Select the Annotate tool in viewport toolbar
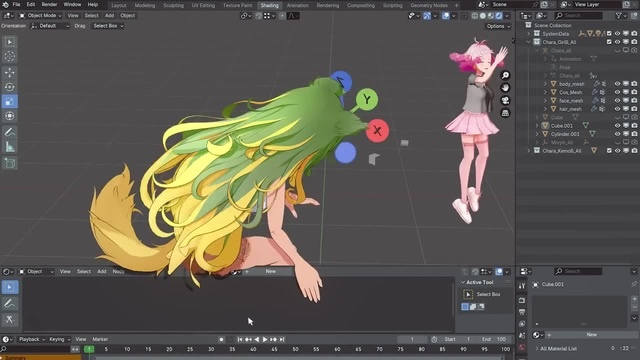The width and height of the screenshot is (640, 360). 10,132
